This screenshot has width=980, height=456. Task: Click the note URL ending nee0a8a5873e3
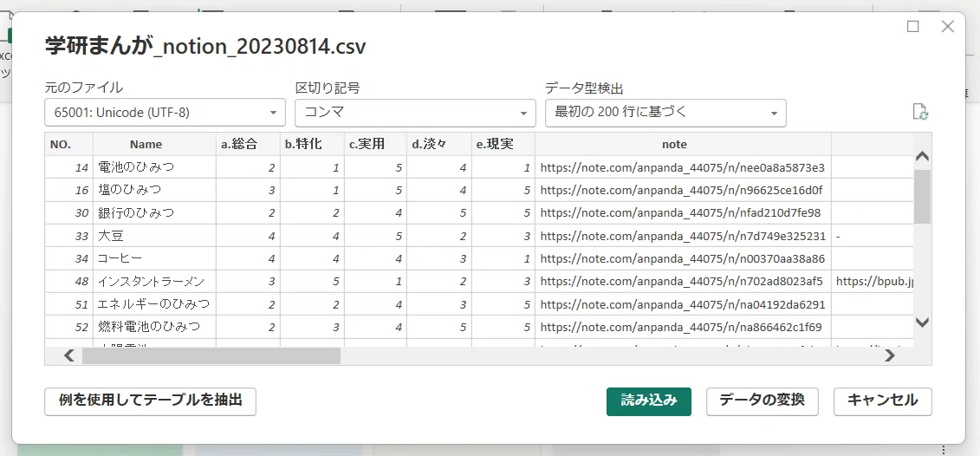[683, 167]
